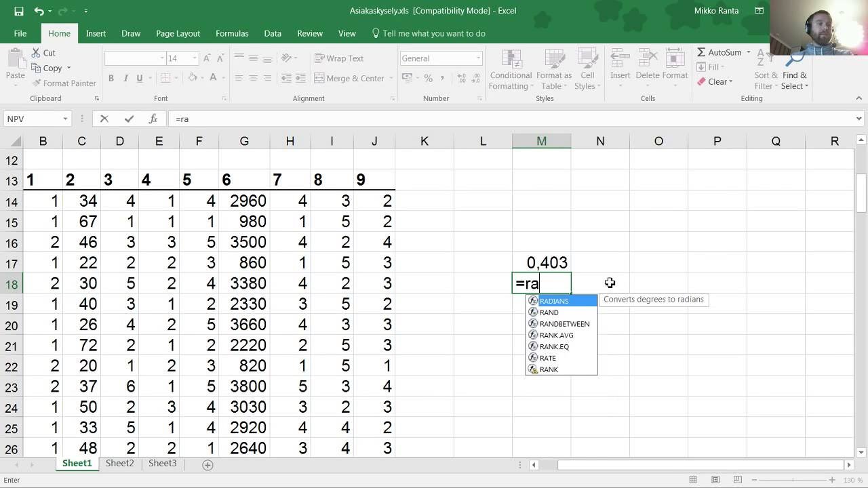Viewport: 868px width, 488px height.
Task: Click Enter checkmark in the formula bar
Action: click(129, 119)
